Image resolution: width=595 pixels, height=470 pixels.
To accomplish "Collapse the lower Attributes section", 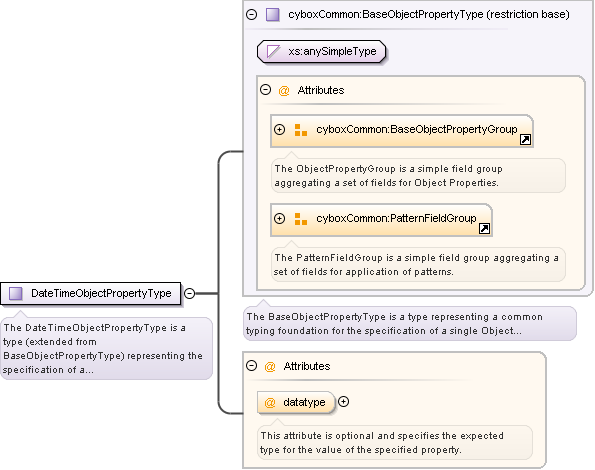I will [x=252, y=366].
